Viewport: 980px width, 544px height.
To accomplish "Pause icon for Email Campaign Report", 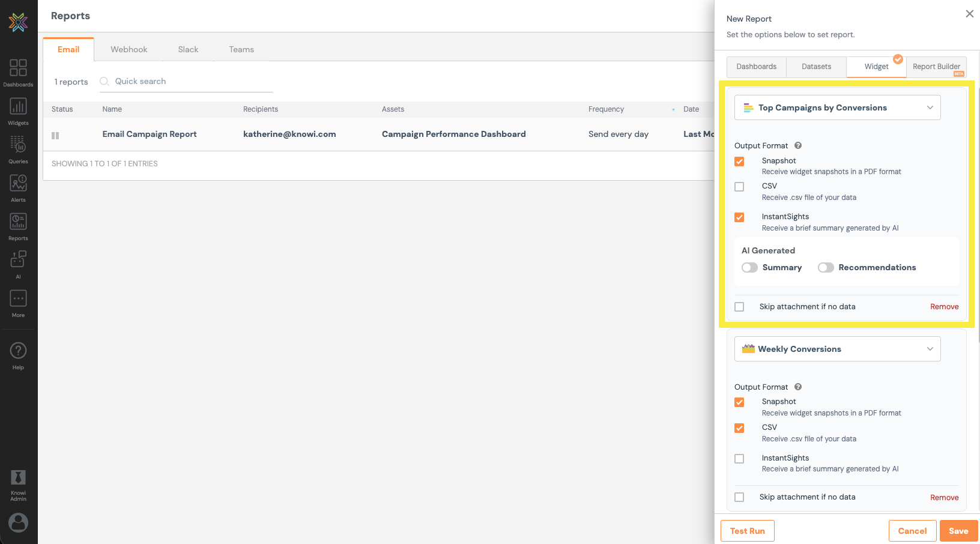I will [55, 136].
